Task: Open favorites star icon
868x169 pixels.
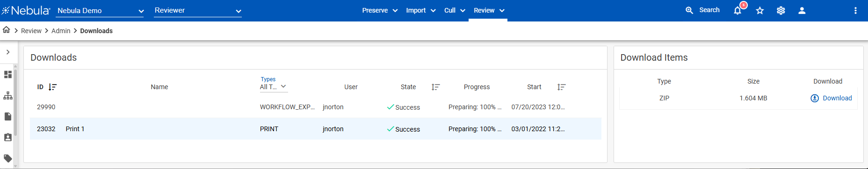Action: (x=760, y=10)
